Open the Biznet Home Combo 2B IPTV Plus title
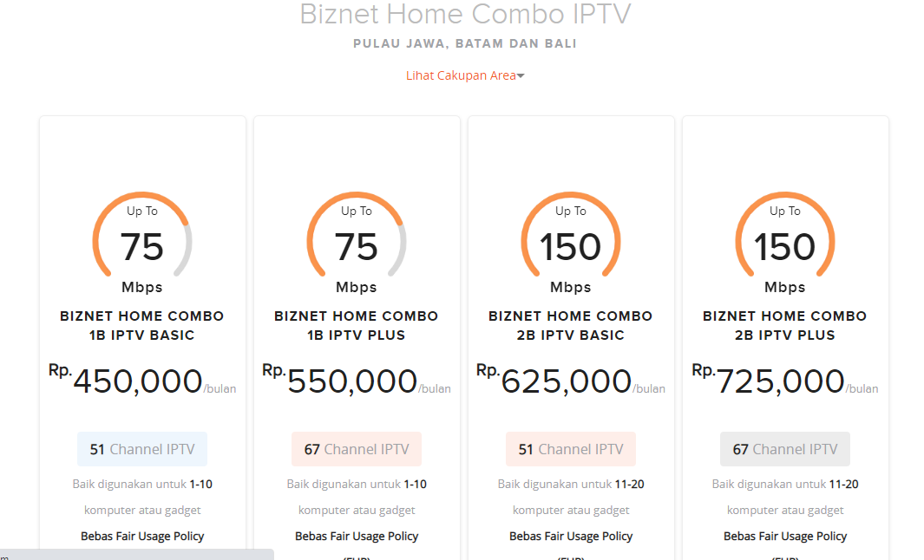 785,326
